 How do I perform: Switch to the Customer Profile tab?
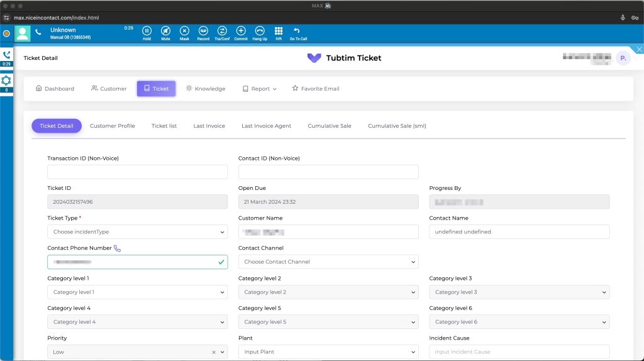click(x=112, y=126)
